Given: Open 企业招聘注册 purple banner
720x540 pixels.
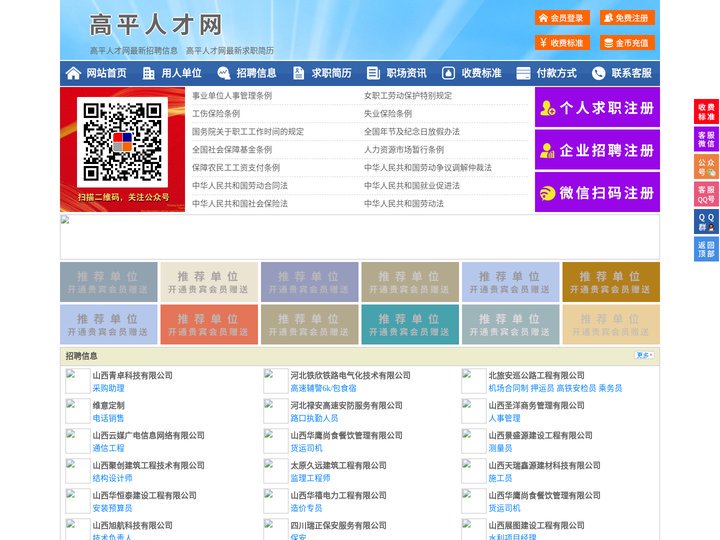Looking at the screenshot, I should pyautogui.click(x=597, y=150).
